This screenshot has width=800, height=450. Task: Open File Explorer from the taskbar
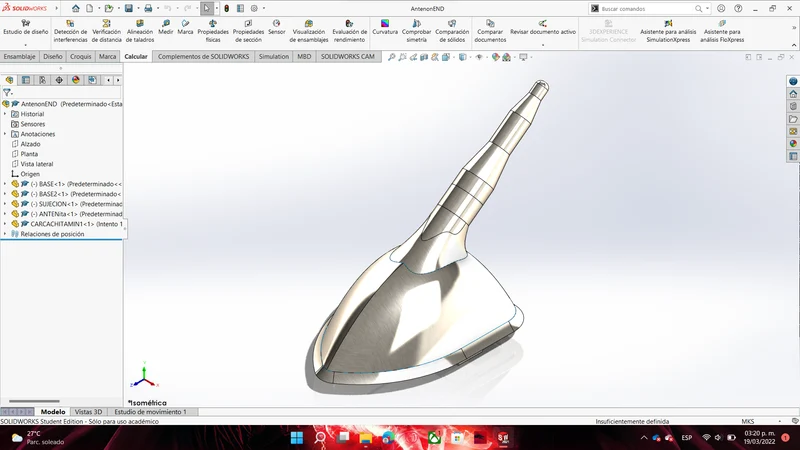(x=365, y=438)
